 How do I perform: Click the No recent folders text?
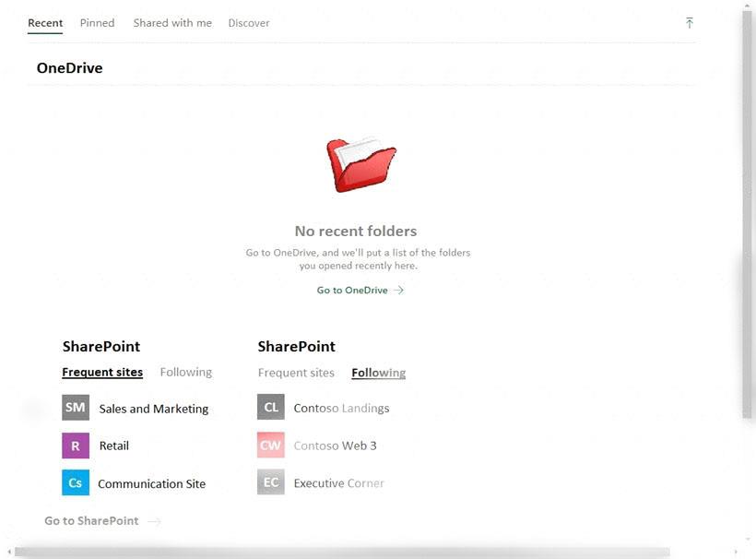coord(356,231)
